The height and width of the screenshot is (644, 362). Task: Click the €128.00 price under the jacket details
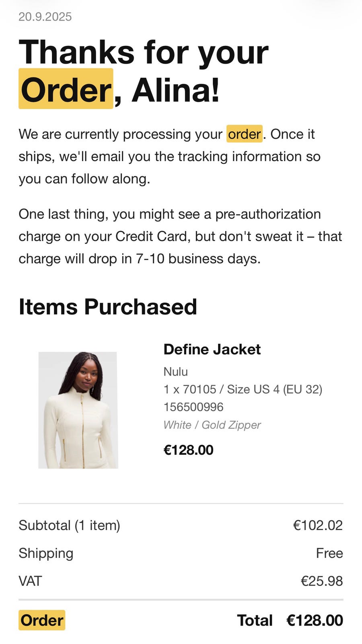pos(188,450)
